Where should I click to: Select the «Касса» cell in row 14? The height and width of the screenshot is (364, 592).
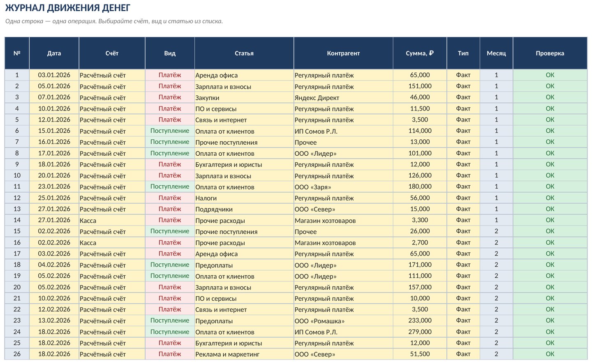(x=112, y=220)
